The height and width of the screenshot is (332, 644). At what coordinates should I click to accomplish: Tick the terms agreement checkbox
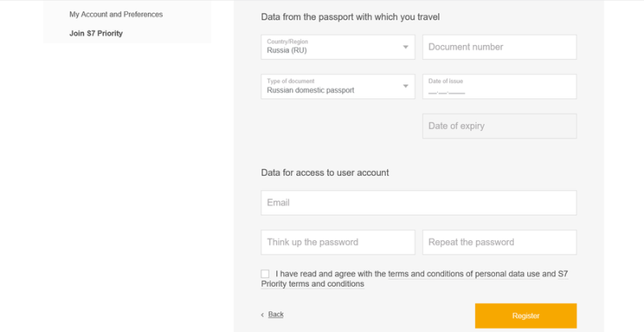coord(266,274)
